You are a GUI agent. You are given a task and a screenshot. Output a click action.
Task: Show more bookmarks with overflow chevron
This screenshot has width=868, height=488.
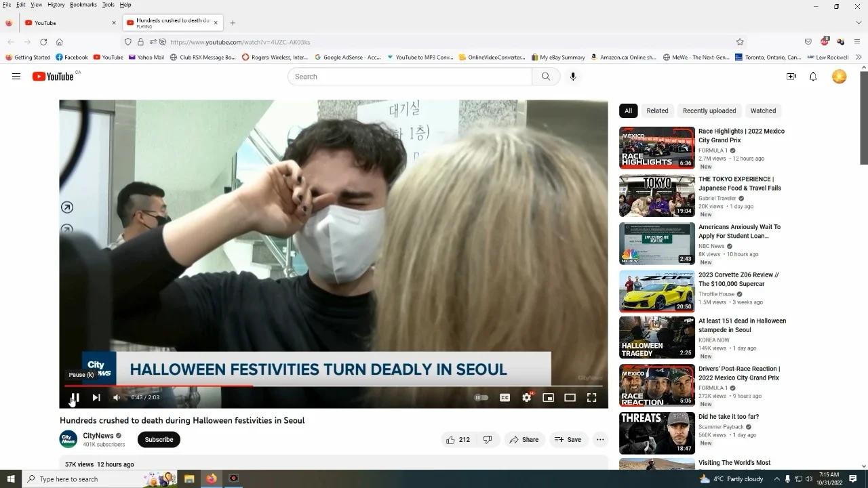[x=859, y=58]
